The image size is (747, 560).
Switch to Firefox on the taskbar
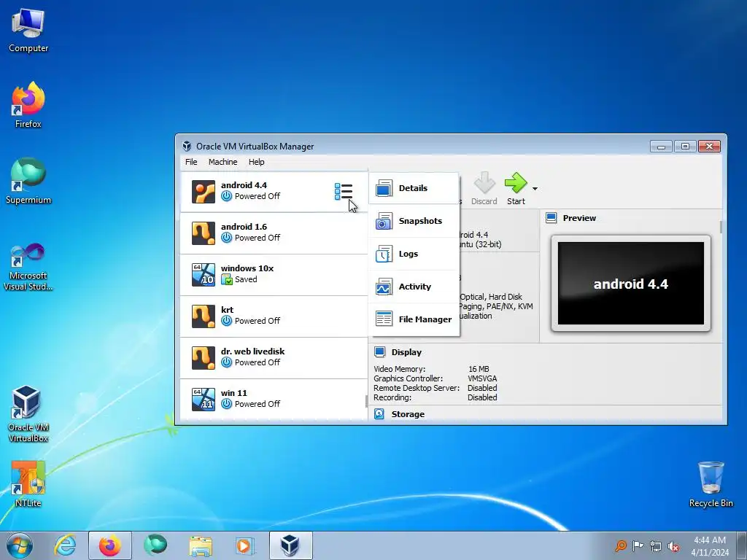point(110,545)
